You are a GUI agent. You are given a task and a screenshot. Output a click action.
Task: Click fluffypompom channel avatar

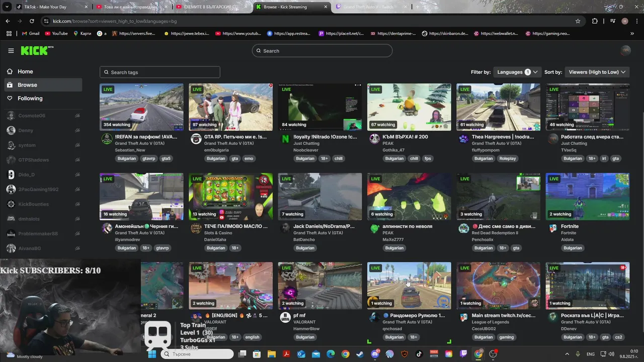463,139
